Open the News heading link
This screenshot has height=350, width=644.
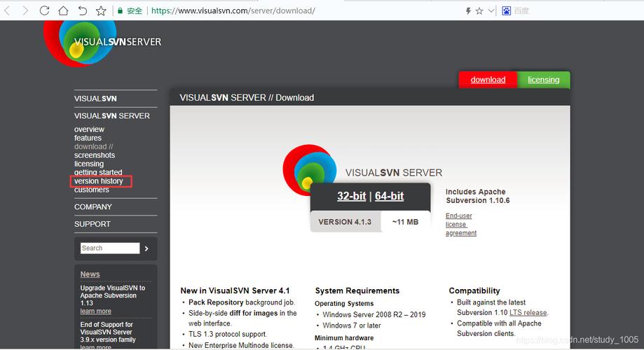(x=90, y=274)
